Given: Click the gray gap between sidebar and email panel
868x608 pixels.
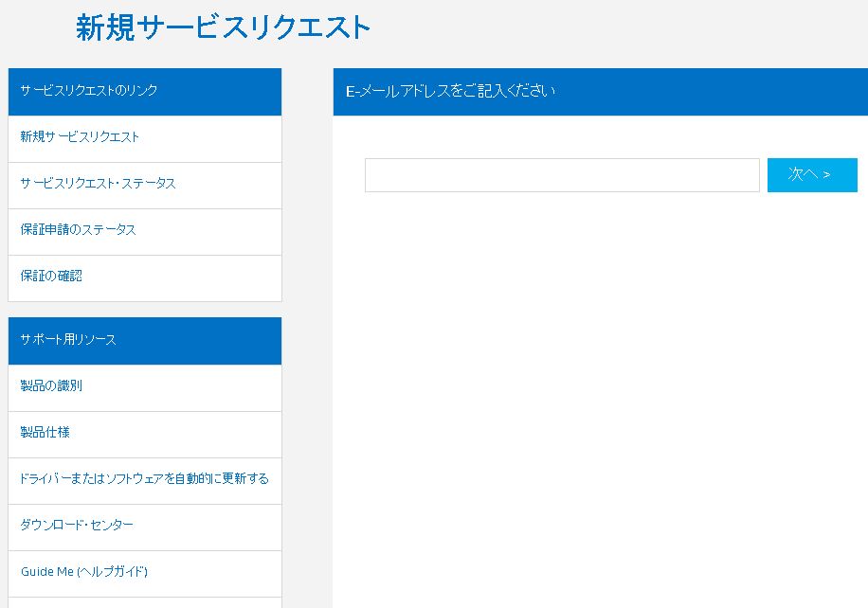Looking at the screenshot, I should [307, 332].
